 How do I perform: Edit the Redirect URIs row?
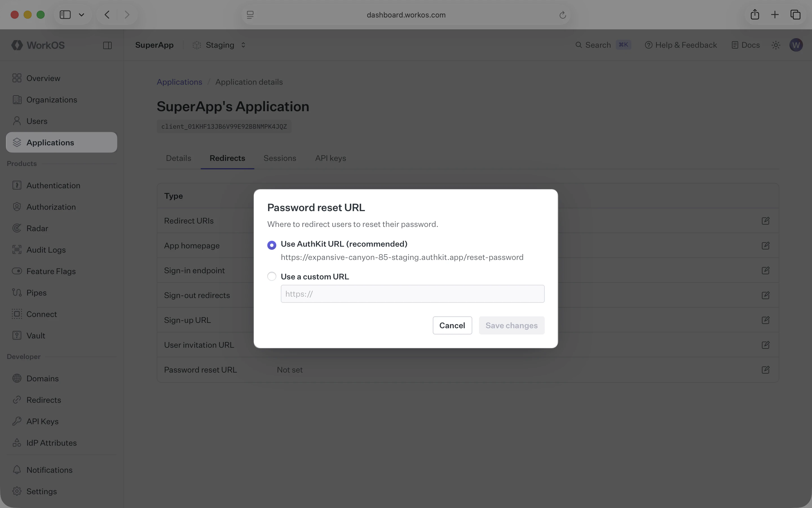765,221
